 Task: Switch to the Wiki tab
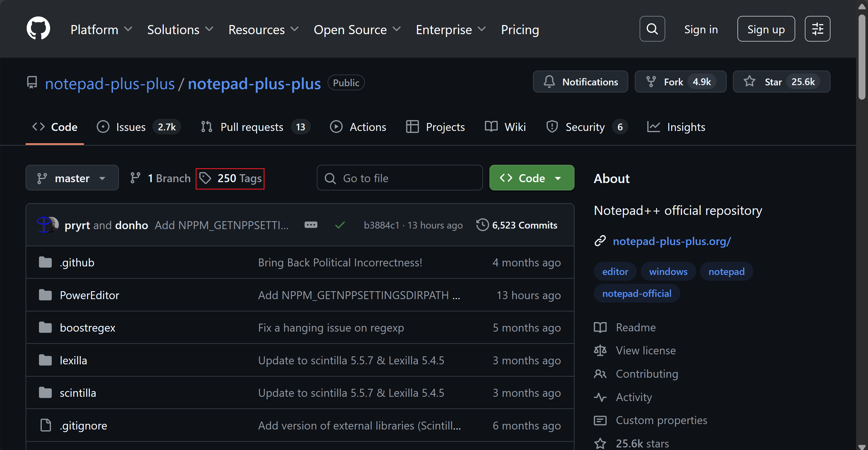[x=505, y=127]
